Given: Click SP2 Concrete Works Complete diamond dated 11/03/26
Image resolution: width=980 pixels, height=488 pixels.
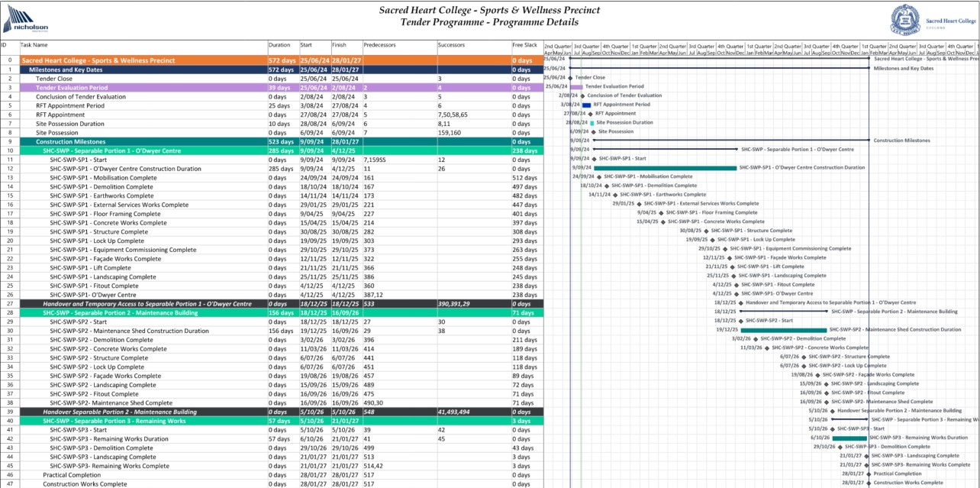Looking at the screenshot, I should [x=766, y=347].
